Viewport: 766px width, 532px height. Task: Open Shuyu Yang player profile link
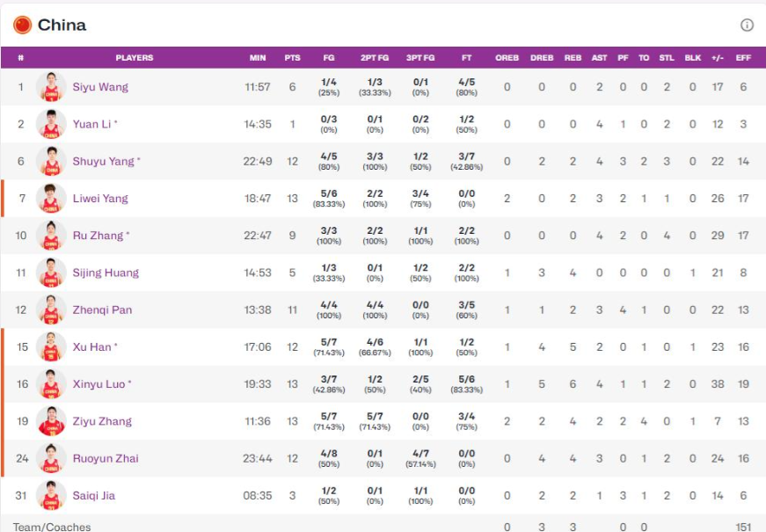[103, 162]
